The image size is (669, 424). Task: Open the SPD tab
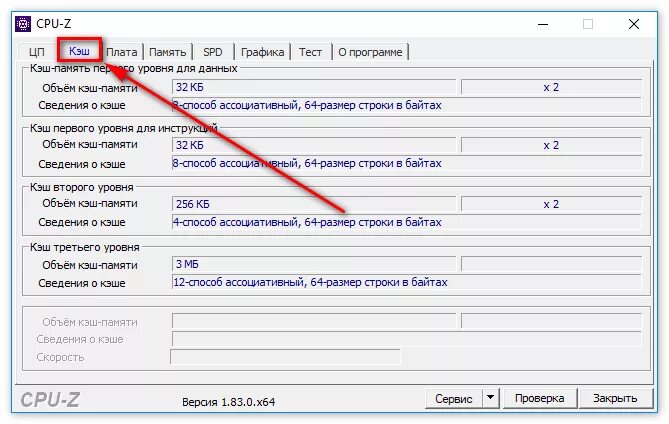click(212, 52)
